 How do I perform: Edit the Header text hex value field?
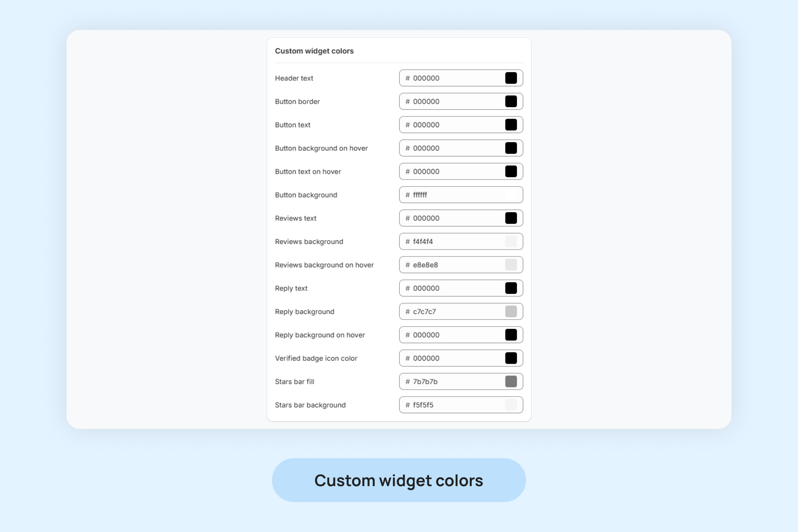455,78
